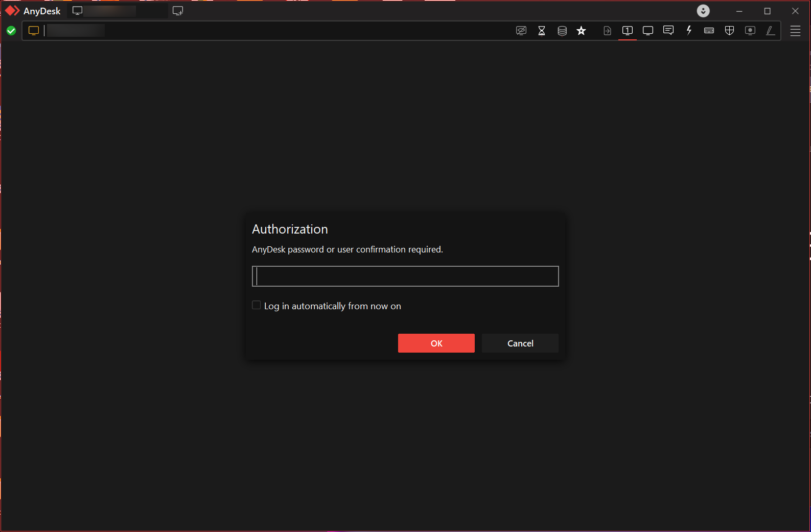Click the database stack icon

(x=562, y=31)
